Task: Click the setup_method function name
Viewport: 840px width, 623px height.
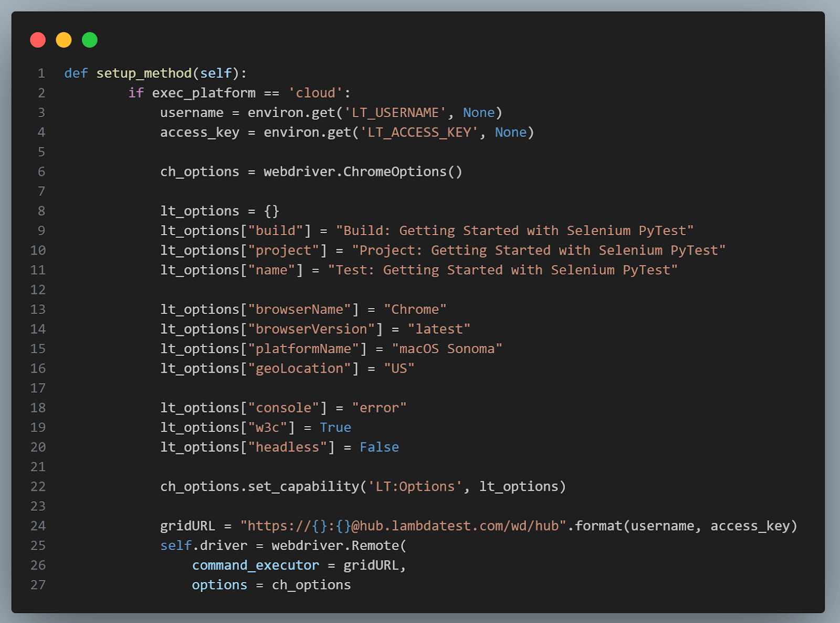Action: 144,73
